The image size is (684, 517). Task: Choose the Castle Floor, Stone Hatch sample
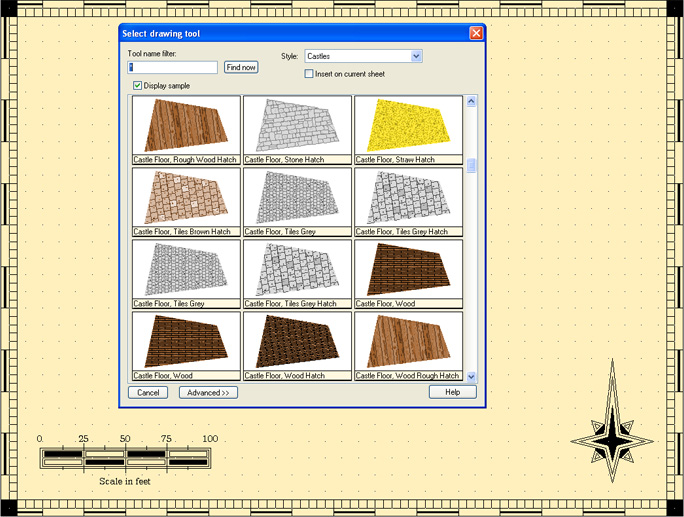[x=298, y=130]
